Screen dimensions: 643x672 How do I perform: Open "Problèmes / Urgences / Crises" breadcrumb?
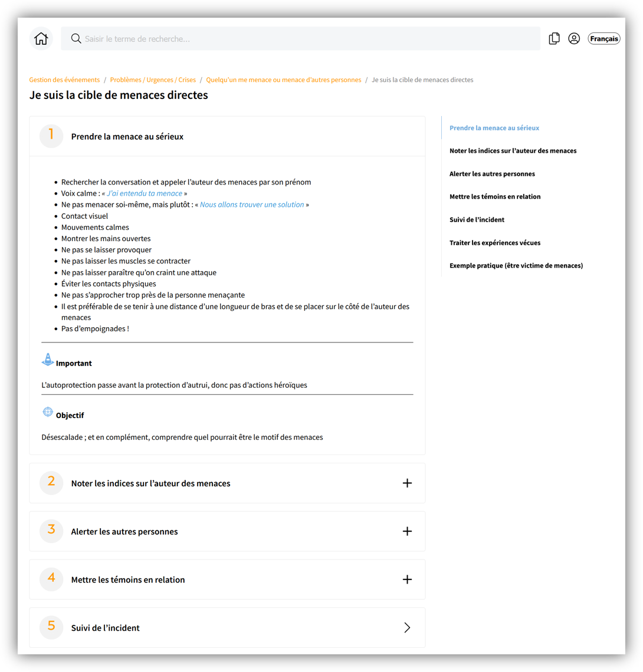click(x=153, y=80)
